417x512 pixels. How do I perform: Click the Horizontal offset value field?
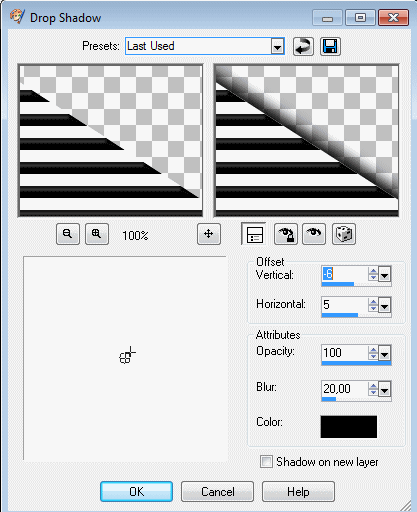345,305
